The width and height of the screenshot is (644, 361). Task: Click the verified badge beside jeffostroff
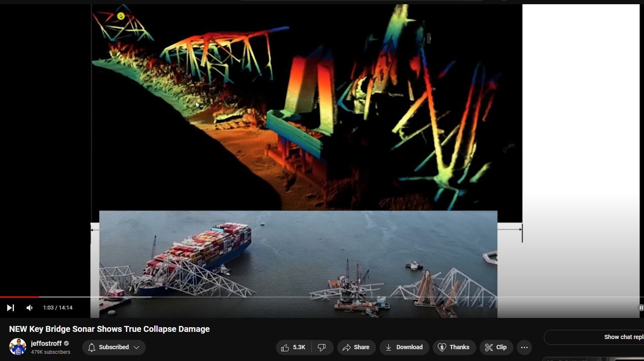66,344
